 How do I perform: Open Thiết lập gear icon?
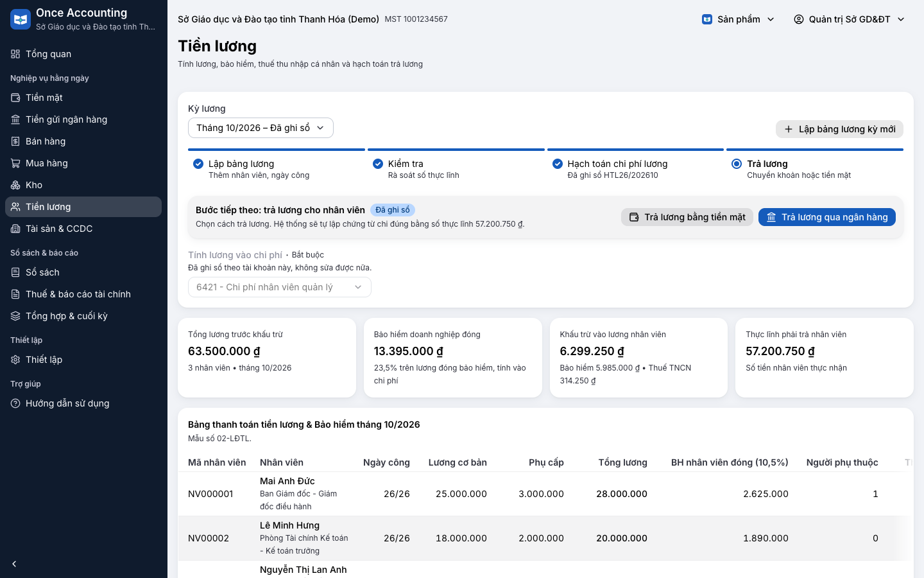[15, 360]
